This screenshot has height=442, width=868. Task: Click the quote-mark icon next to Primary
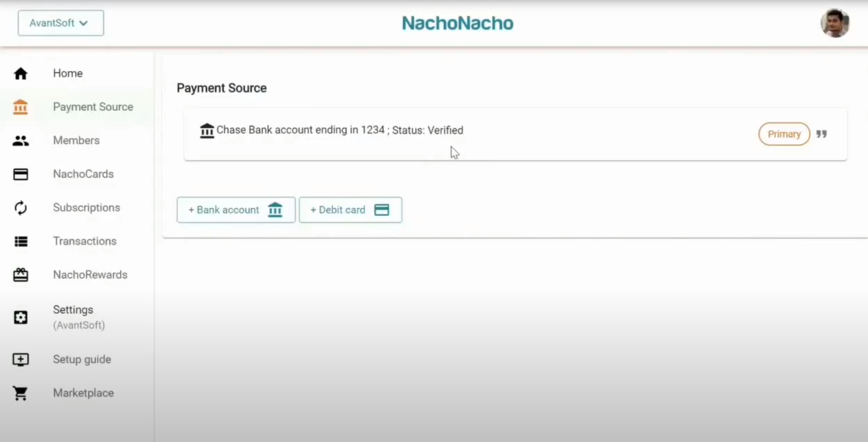(822, 134)
